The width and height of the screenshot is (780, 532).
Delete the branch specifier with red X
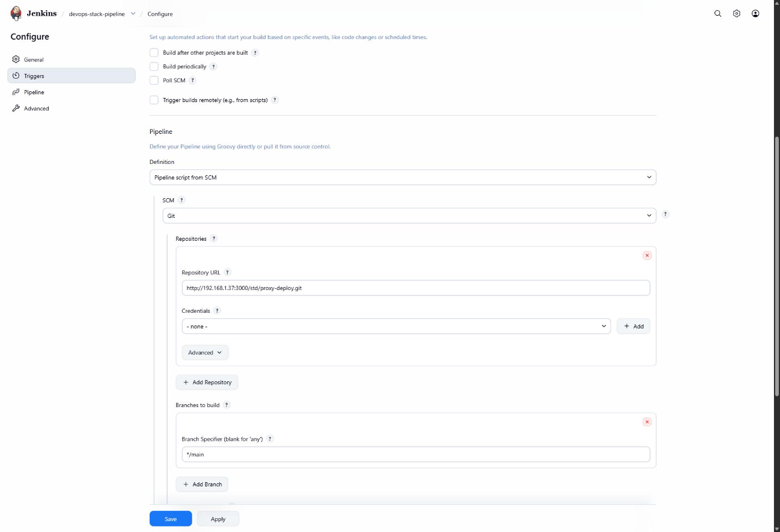[647, 422]
